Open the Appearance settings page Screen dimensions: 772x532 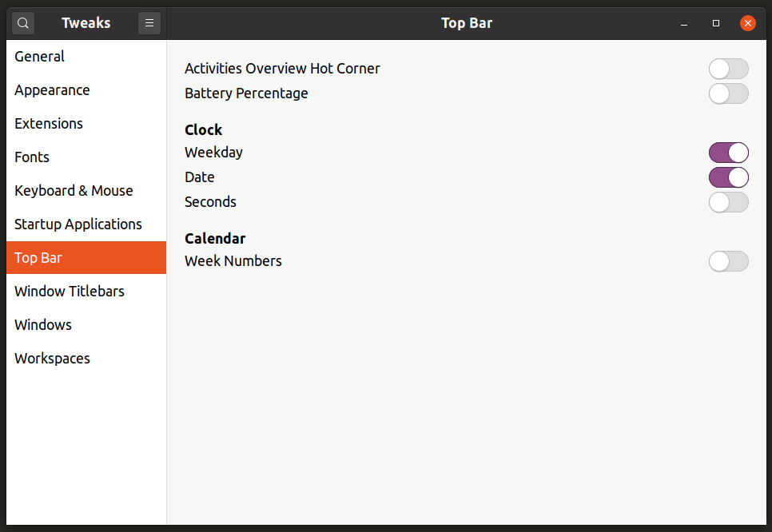click(52, 89)
